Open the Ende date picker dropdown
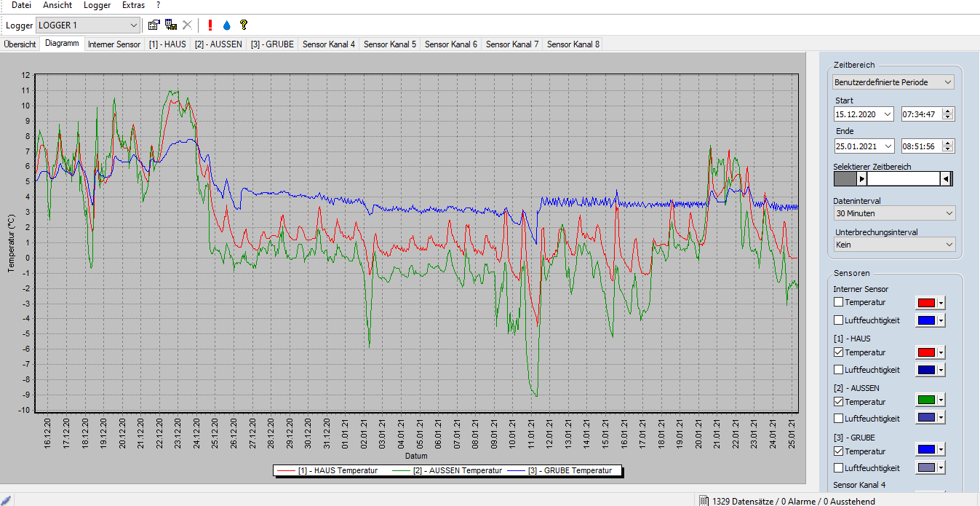The width and height of the screenshot is (980, 506). (888, 146)
